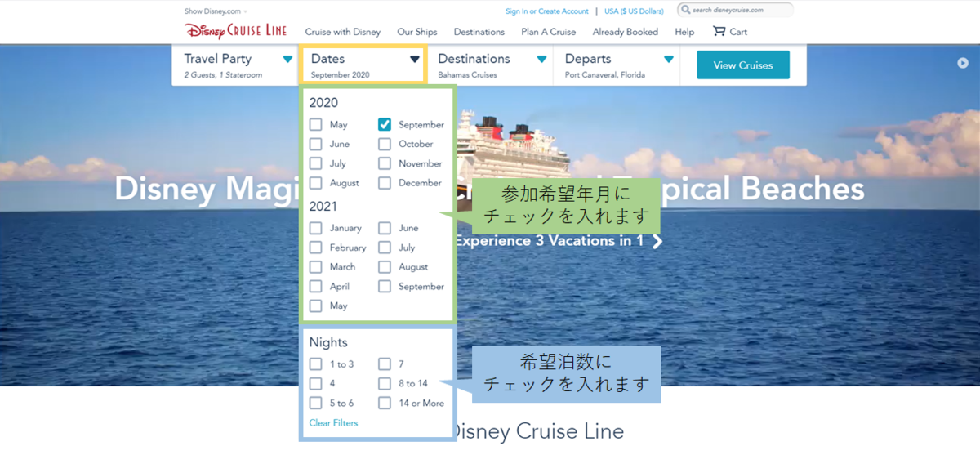Open the shopping cart icon
This screenshot has width=980, height=455.
tap(719, 31)
